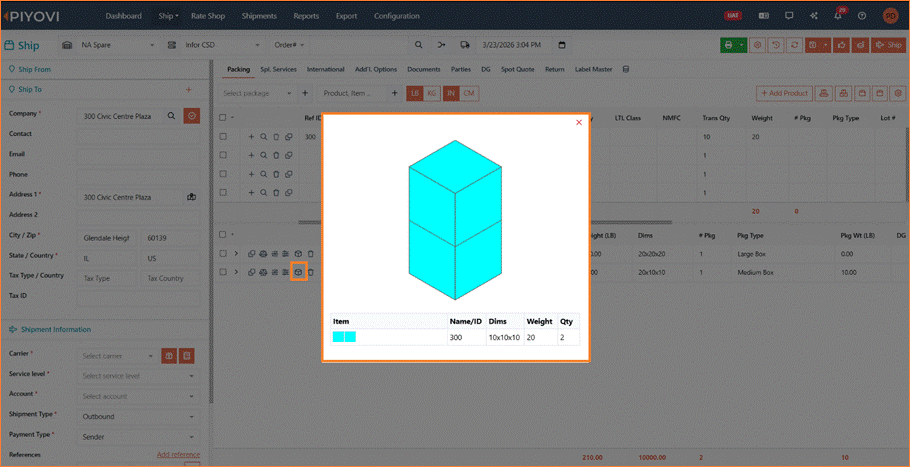Click the calendar icon beside ship date
This screenshot has height=467, width=910.
point(562,45)
